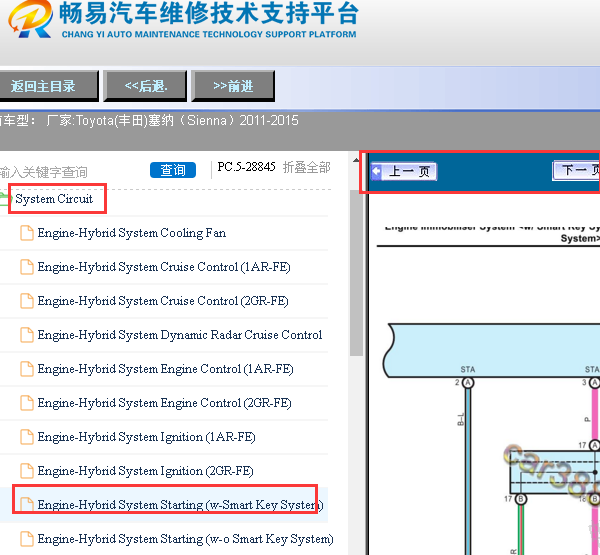Select Starting (w-o Smart Key System) entry
The height and width of the screenshot is (555, 600).
point(185,539)
